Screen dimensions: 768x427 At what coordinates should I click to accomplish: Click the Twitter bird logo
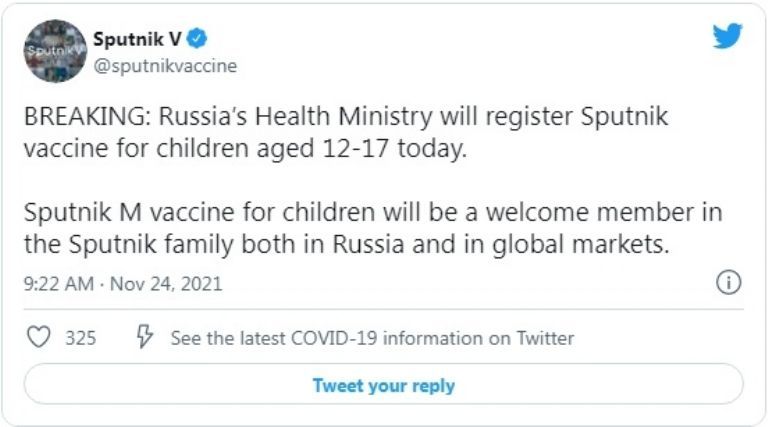coord(727,37)
